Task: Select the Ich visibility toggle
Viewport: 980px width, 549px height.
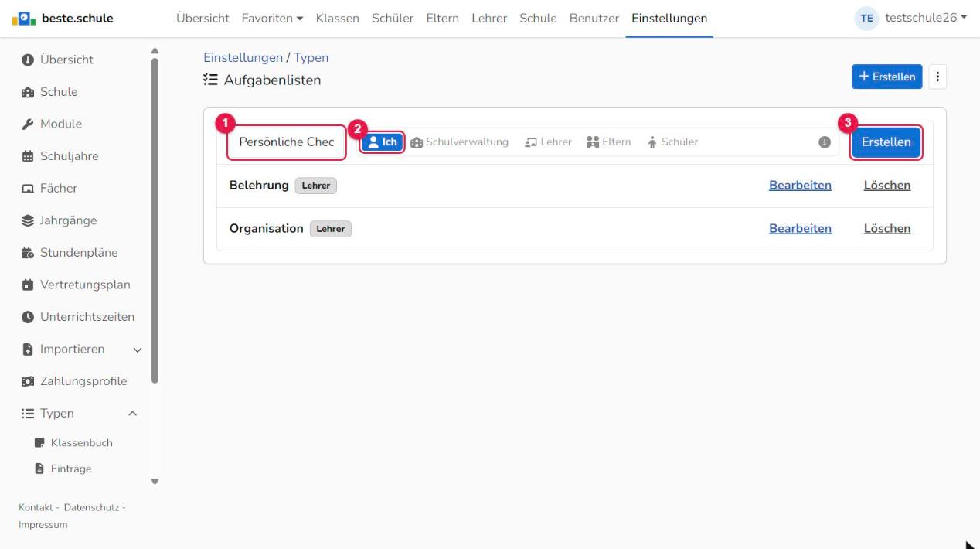Action: (x=383, y=142)
